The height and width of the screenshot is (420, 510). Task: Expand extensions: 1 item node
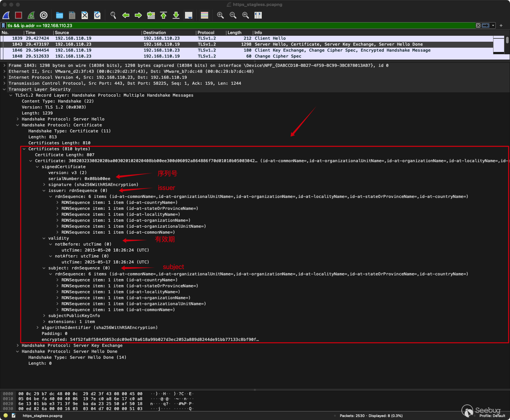(x=44, y=322)
